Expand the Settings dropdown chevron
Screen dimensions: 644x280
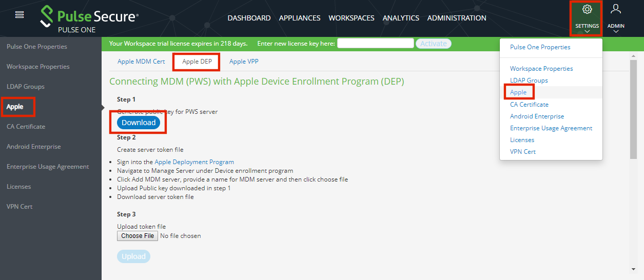(x=587, y=32)
